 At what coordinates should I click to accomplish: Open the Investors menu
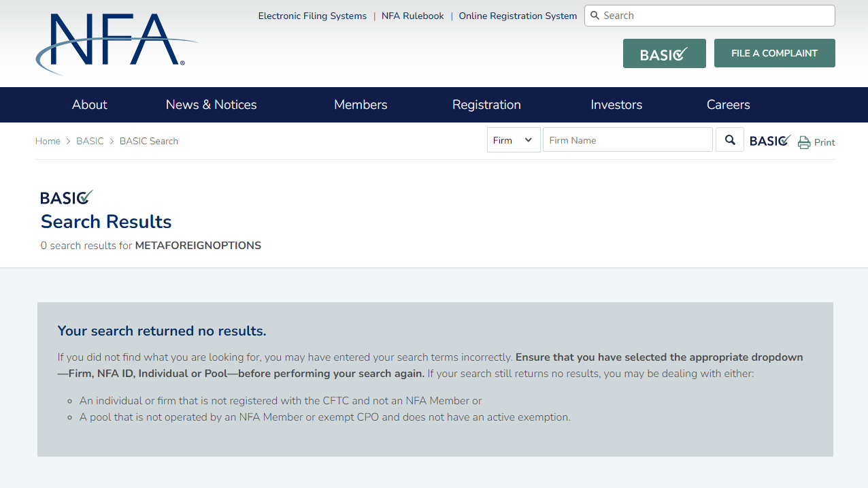click(x=616, y=105)
